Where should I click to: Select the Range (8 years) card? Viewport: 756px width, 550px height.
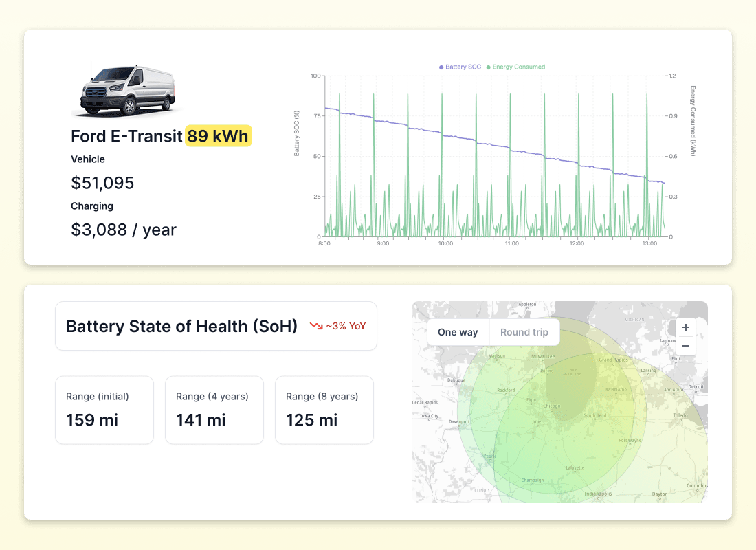pos(324,410)
